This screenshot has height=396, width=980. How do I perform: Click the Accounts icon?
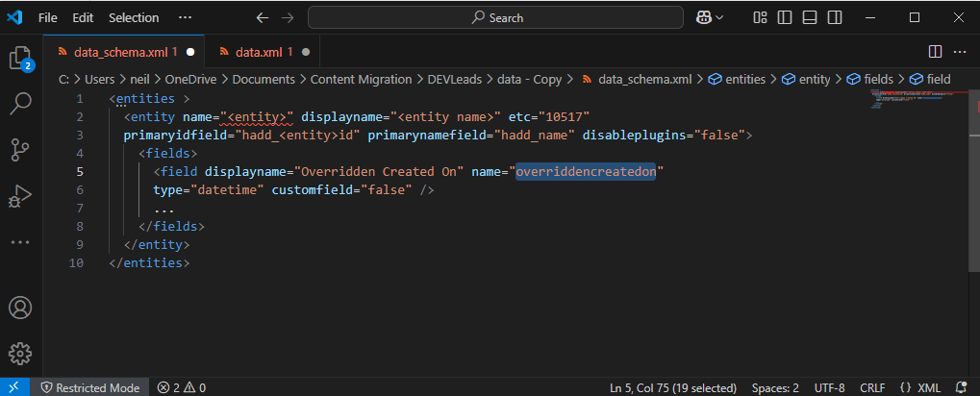click(x=20, y=309)
